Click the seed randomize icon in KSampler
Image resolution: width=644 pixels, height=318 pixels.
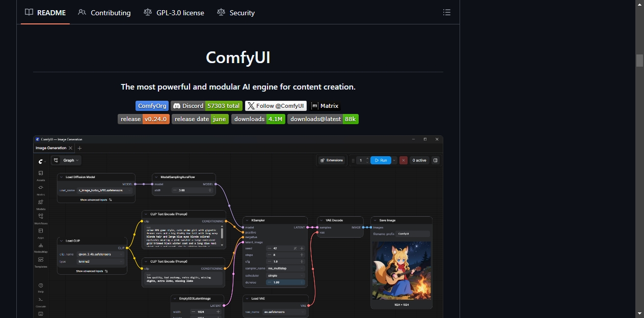click(x=295, y=248)
